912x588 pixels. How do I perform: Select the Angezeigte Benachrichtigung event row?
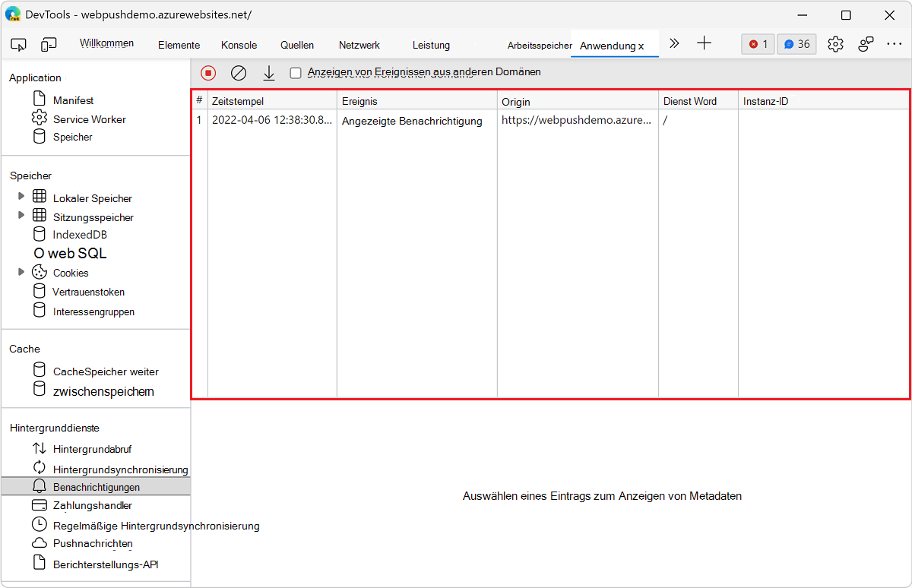[x=412, y=121]
